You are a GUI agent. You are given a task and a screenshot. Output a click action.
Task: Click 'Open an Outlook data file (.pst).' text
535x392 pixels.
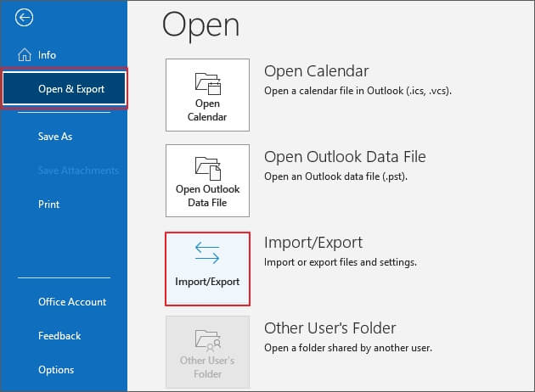click(x=335, y=176)
